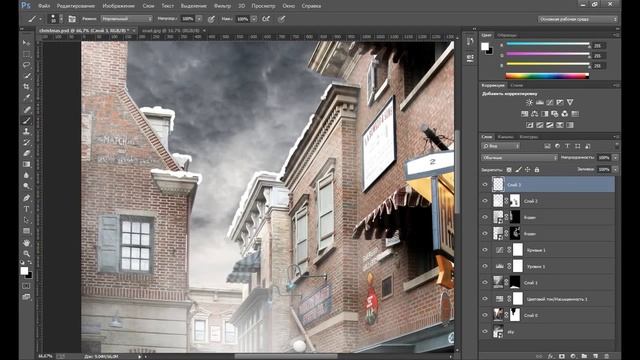Switch to the Контуры tab

(529, 137)
